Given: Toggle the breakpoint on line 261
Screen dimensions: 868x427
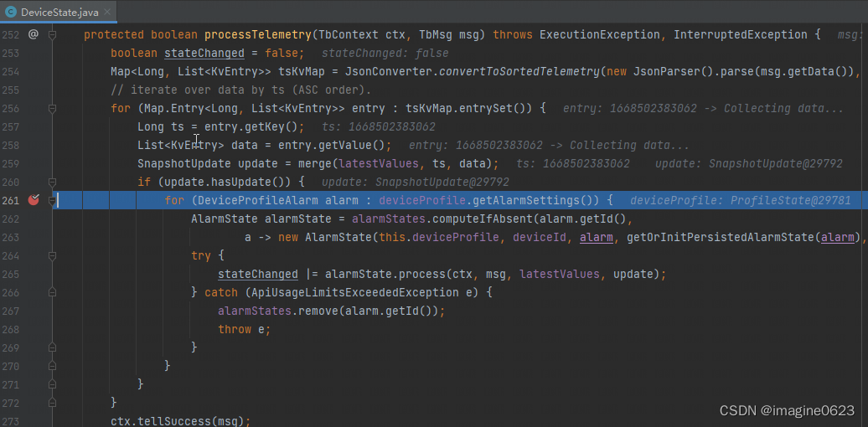Looking at the screenshot, I should (x=34, y=200).
